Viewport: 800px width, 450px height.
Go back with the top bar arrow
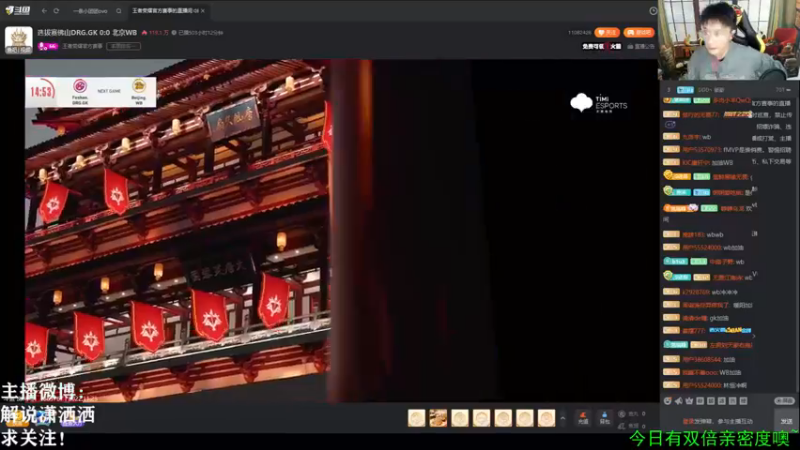[x=44, y=11]
